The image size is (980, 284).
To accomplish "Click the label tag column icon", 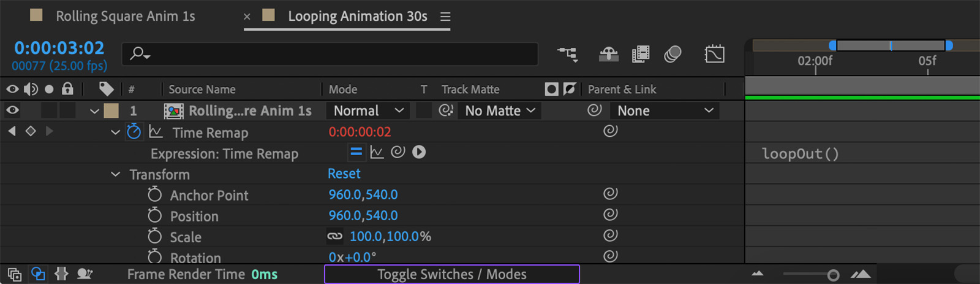I will click(x=106, y=89).
